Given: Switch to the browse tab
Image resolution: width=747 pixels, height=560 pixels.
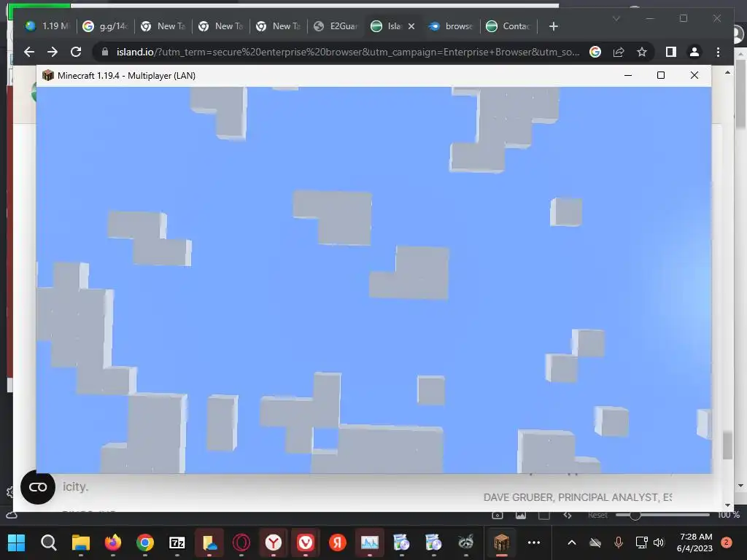Looking at the screenshot, I should click(451, 26).
